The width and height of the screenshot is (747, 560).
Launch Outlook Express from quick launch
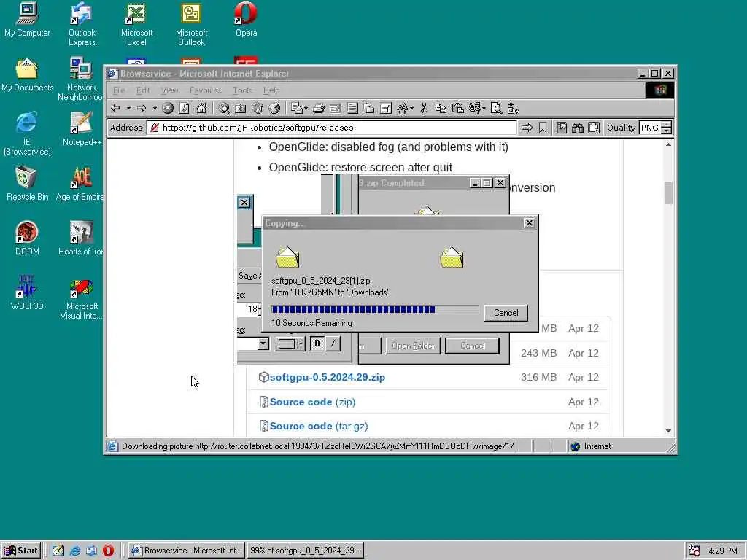(91, 551)
